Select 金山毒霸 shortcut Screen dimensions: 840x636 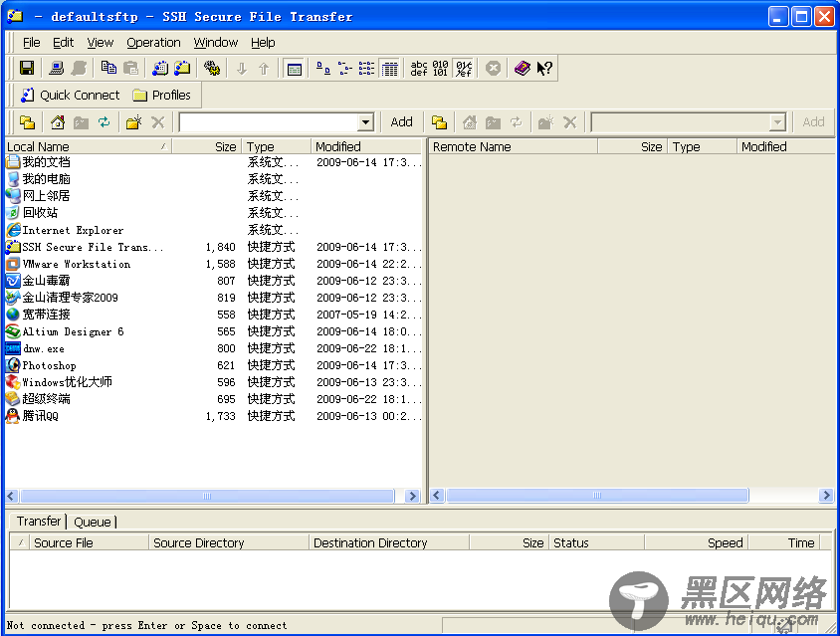46,281
